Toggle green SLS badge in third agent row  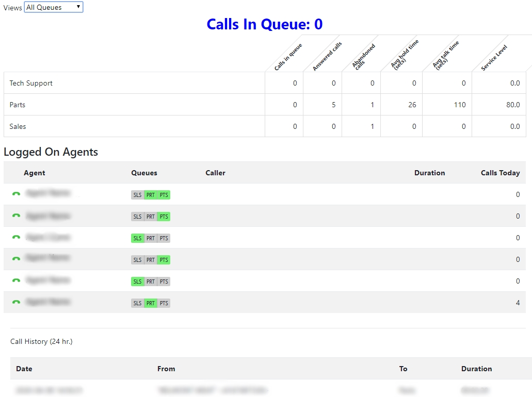coord(137,238)
